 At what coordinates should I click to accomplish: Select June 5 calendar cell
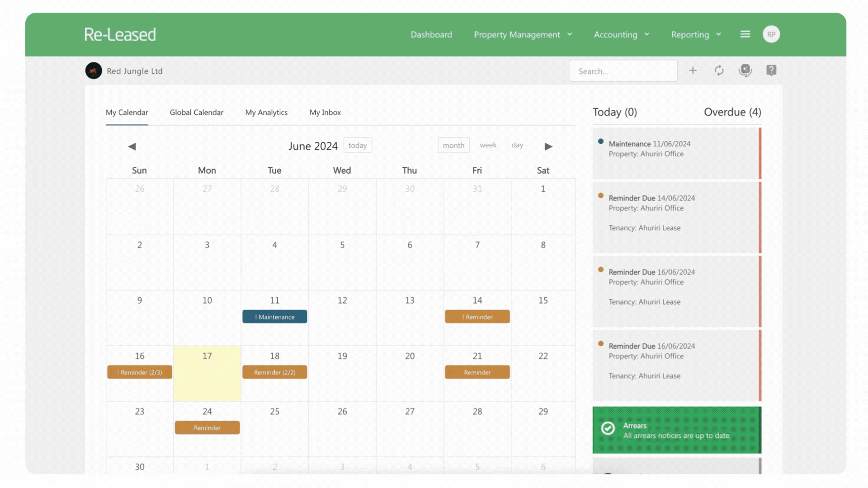[342, 263]
